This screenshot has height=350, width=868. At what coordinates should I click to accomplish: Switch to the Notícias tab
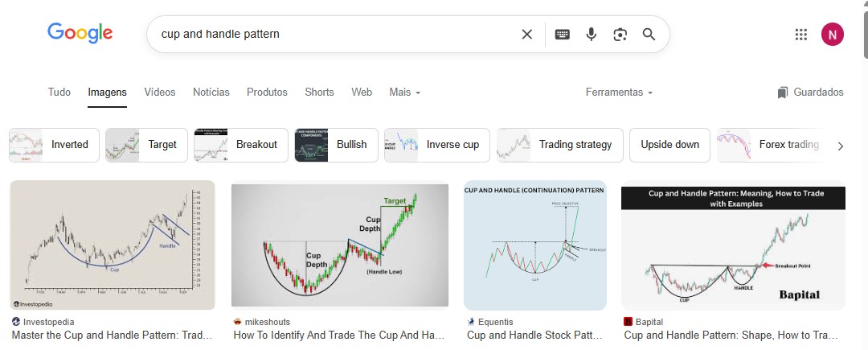pos(211,93)
